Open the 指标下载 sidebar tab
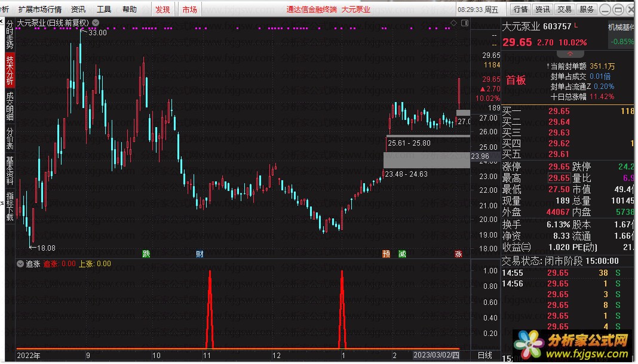Image resolution: width=638 pixels, height=364 pixels. (10, 206)
